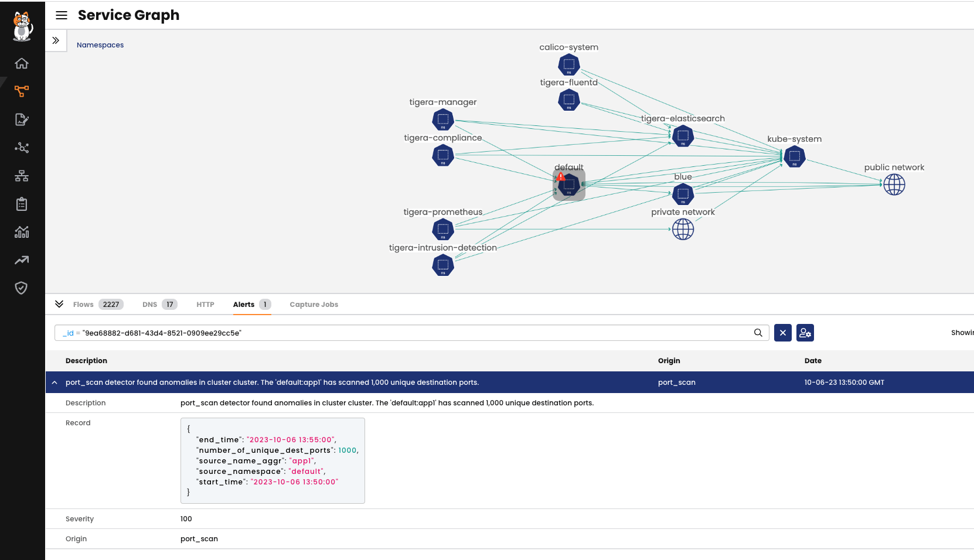
Task: Select the tigera-compliance namespace node
Action: coord(443,155)
